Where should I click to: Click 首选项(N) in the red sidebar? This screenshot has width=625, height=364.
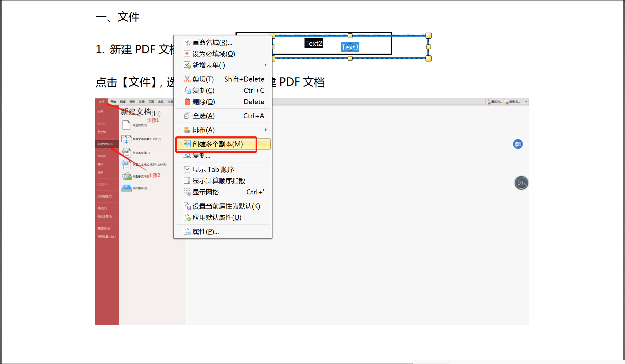103,228
